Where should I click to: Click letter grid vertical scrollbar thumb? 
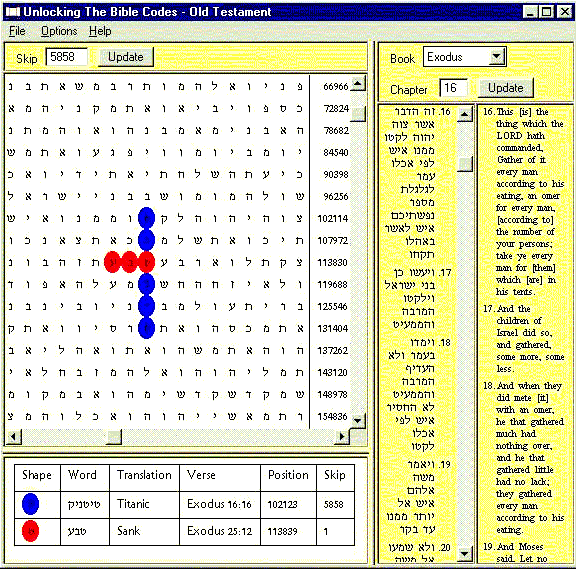coord(358,114)
